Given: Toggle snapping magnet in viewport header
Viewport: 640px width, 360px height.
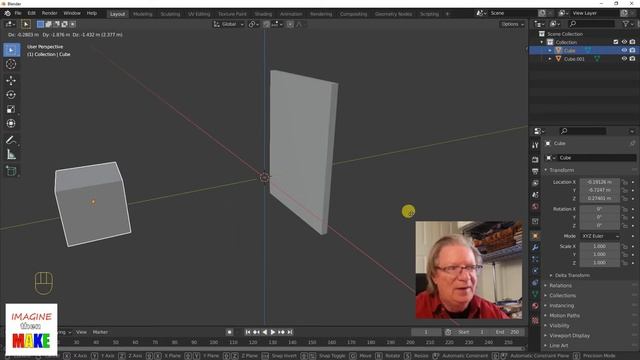Looking at the screenshot, I should (266, 24).
